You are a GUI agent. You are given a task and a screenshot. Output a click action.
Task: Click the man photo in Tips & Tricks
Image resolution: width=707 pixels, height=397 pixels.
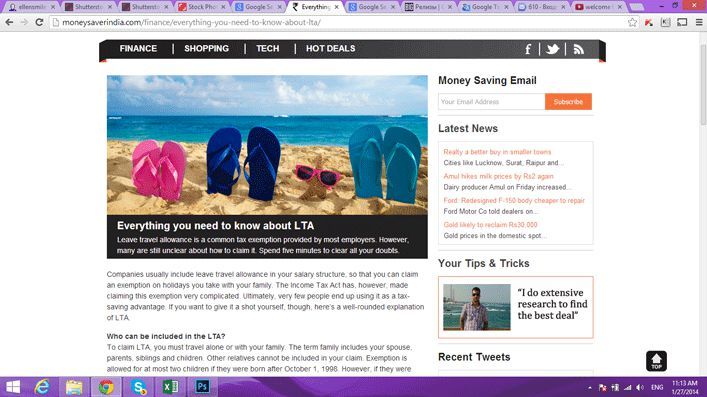(x=477, y=307)
